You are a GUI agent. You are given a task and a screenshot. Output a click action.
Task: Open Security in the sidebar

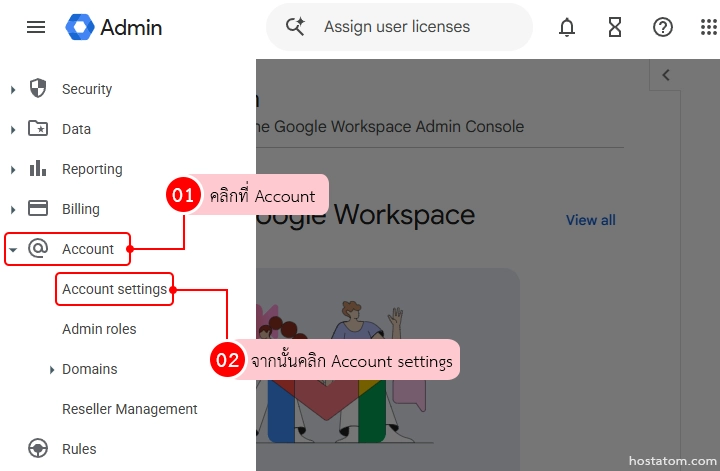pos(87,89)
